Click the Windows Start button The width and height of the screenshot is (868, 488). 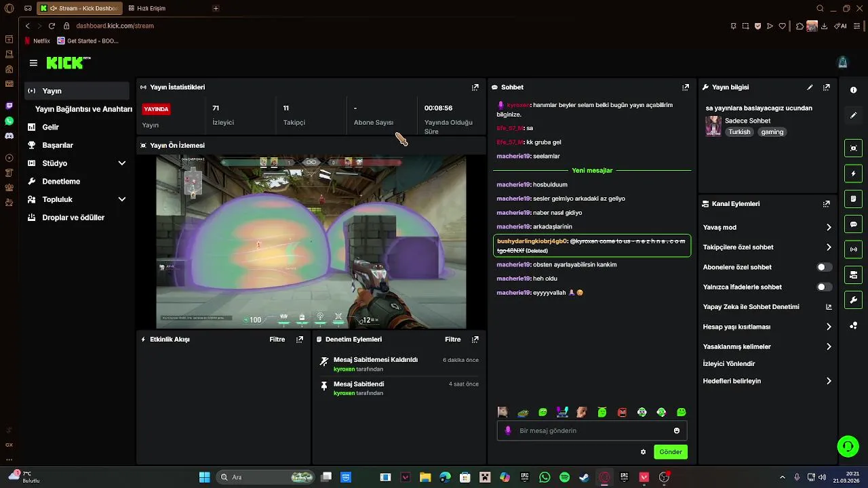pyautogui.click(x=204, y=477)
